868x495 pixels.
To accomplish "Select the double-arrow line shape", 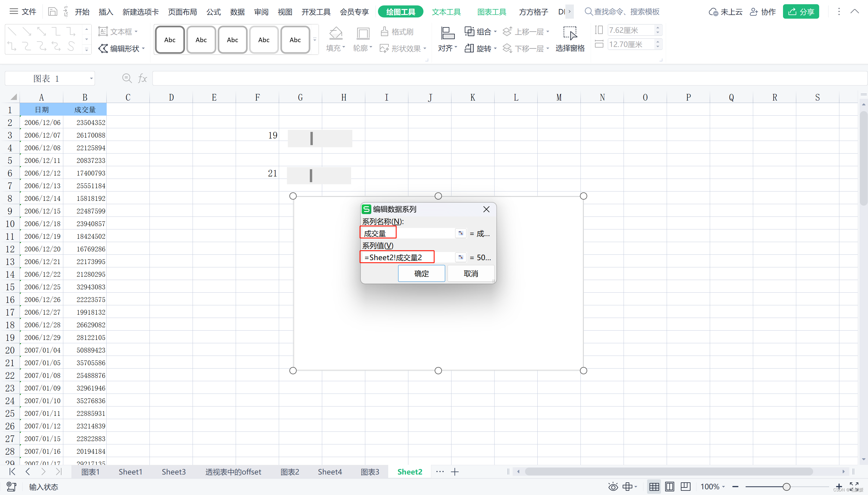I will 42,32.
